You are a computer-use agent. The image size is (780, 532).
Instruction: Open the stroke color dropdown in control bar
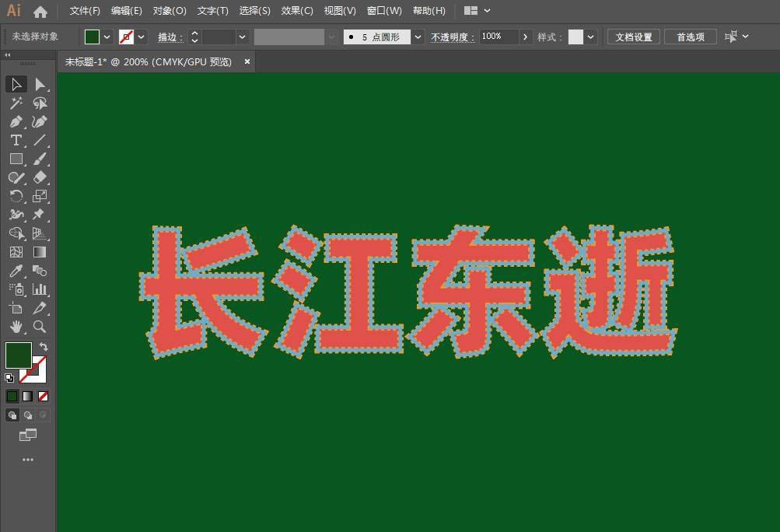point(142,37)
